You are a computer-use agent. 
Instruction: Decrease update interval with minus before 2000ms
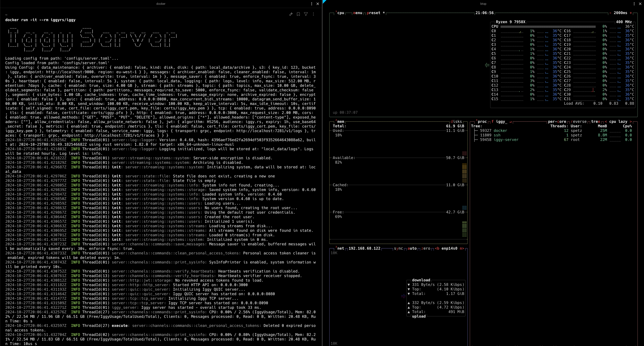(610, 13)
